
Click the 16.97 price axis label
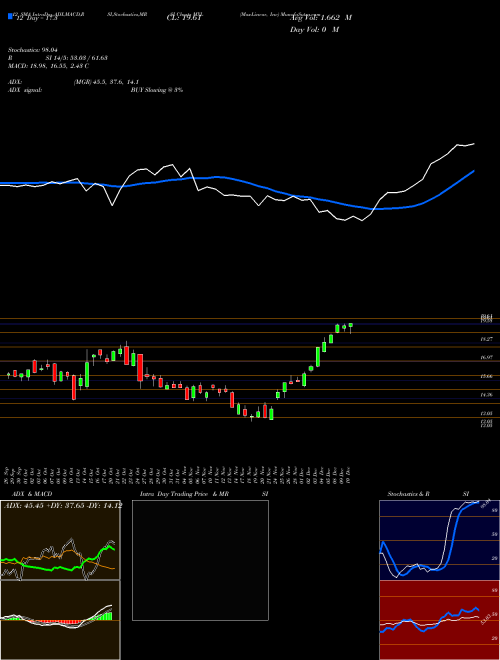tap(487, 357)
